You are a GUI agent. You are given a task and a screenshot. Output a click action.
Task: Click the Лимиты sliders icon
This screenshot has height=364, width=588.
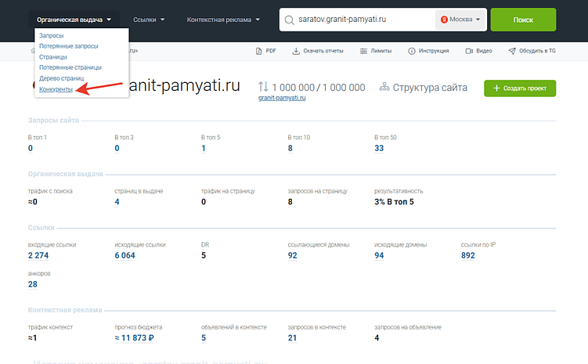[363, 51]
